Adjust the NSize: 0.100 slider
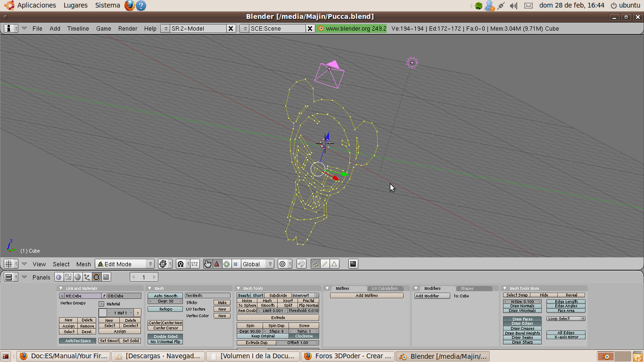The image size is (644, 362). point(522,302)
